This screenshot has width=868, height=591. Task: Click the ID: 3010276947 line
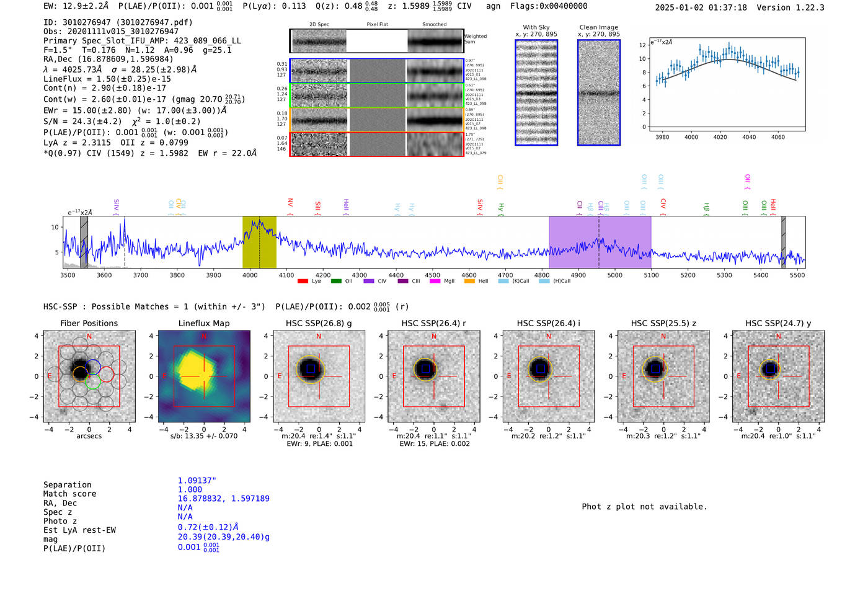coord(118,22)
